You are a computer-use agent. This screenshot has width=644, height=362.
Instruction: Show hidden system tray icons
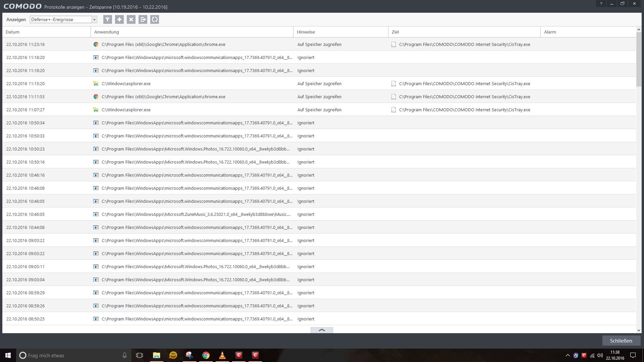point(568,355)
